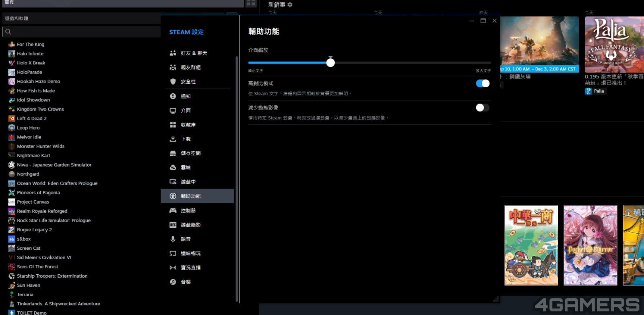Click the search magnifier icon in library
The image size is (644, 315).
8,32
